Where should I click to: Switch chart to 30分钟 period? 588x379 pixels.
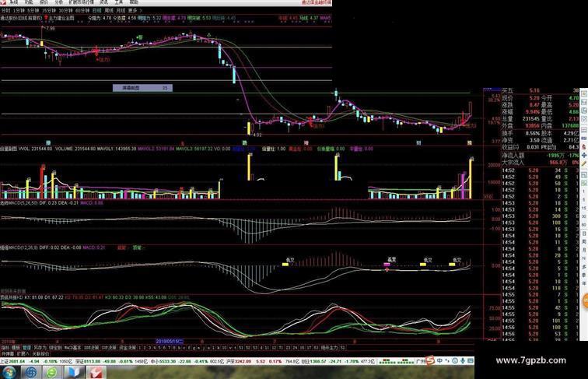click(x=65, y=11)
